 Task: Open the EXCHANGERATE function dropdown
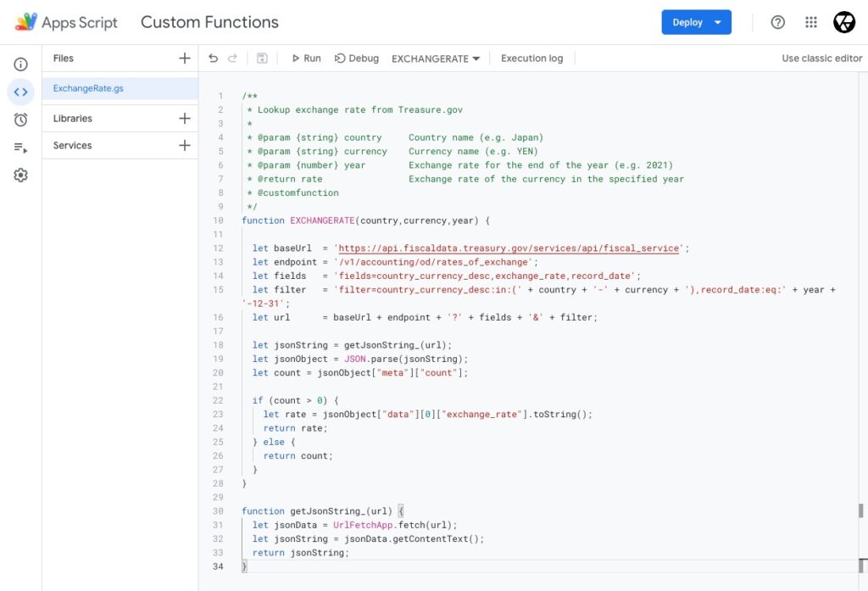436,59
